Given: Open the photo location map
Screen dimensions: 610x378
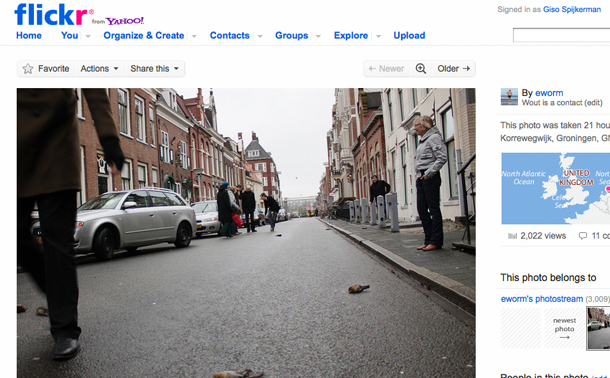Looking at the screenshot, I should [x=556, y=189].
